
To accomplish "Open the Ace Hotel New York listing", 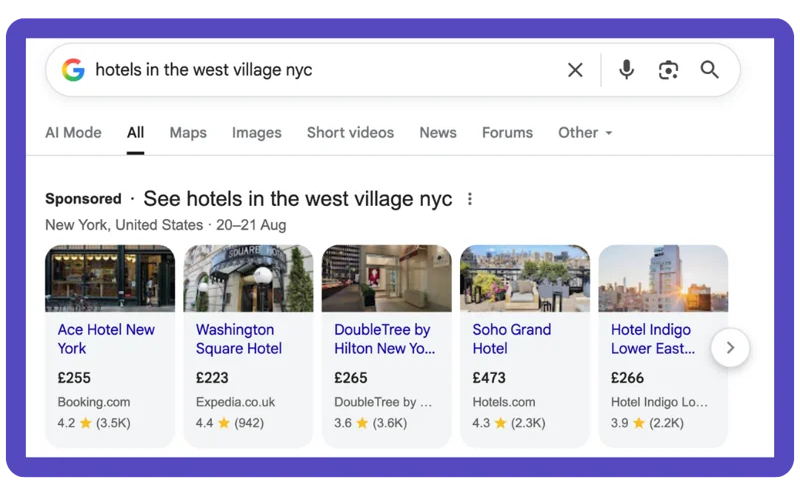I will pos(107,339).
